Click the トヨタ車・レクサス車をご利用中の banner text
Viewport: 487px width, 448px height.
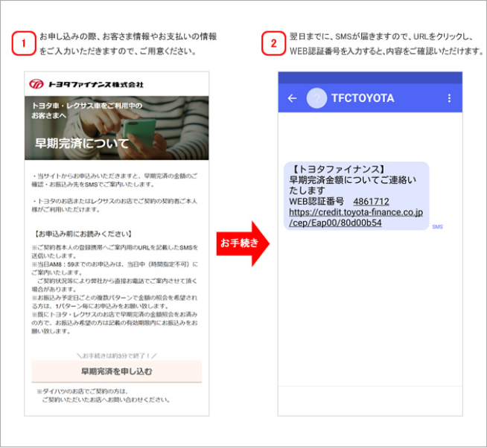point(87,110)
